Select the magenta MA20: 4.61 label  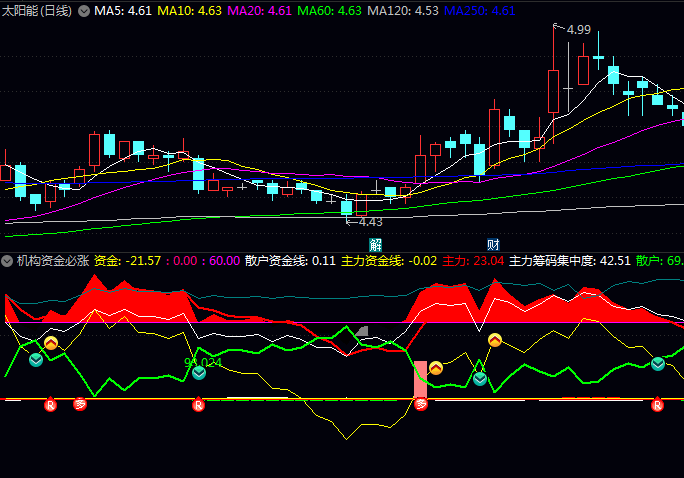[260, 11]
